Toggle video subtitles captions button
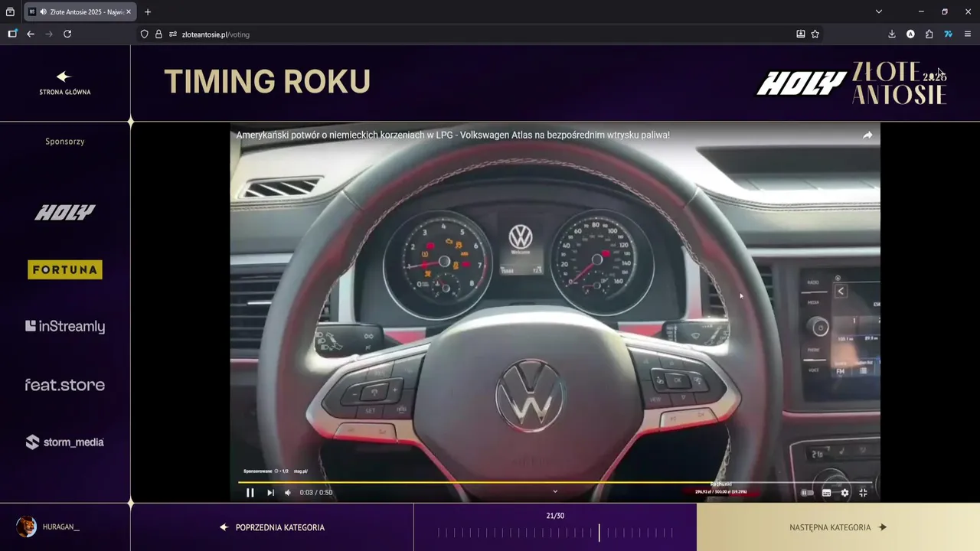 (x=827, y=493)
